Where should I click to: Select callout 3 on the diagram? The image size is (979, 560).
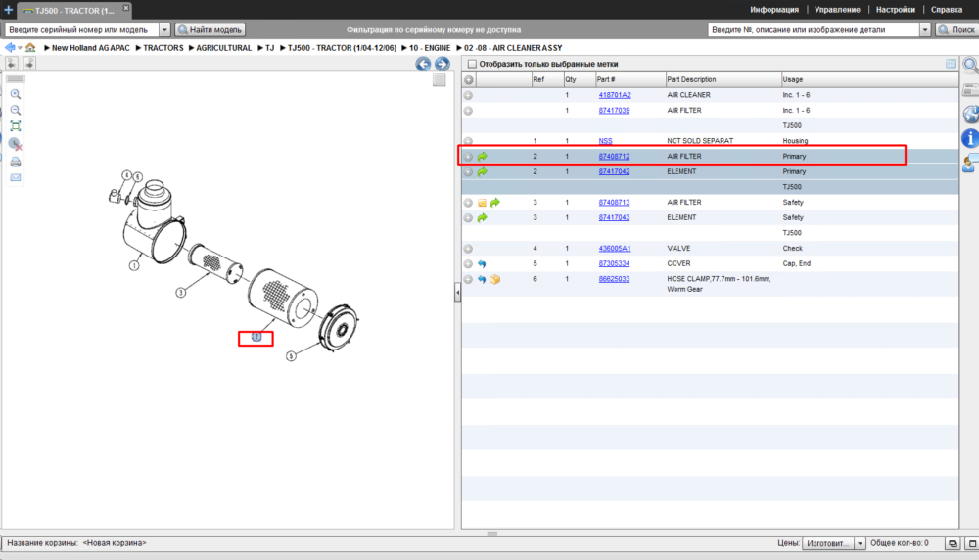pyautogui.click(x=180, y=292)
